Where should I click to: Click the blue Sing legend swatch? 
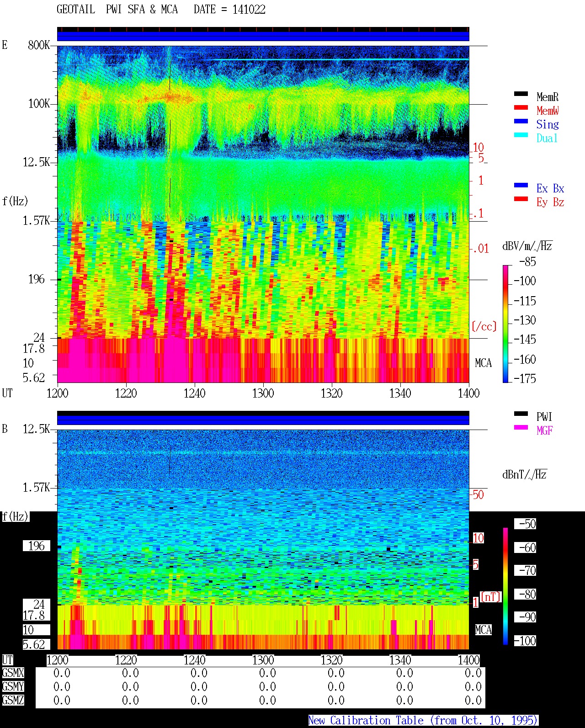coord(521,121)
